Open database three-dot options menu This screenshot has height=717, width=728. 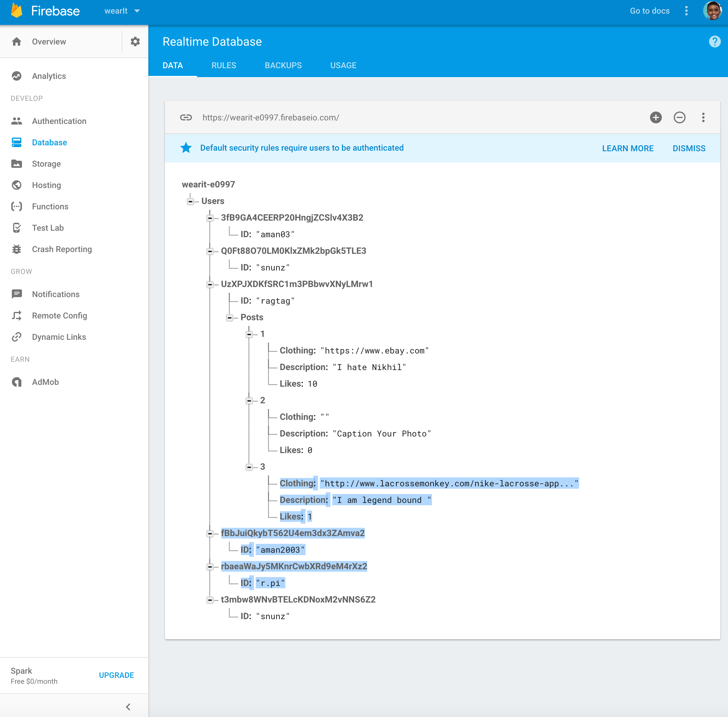click(703, 117)
